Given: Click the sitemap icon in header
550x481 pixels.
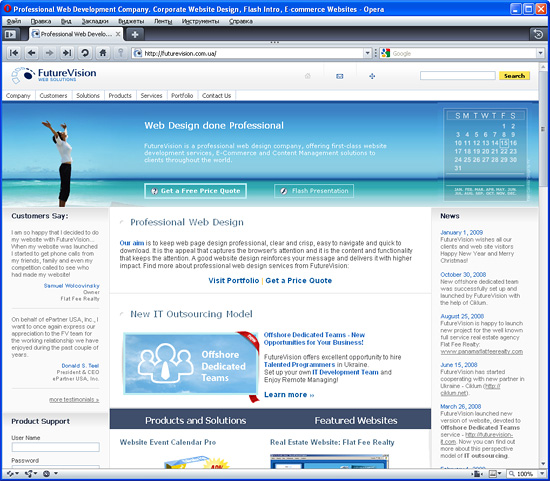Looking at the screenshot, I should (x=372, y=76).
